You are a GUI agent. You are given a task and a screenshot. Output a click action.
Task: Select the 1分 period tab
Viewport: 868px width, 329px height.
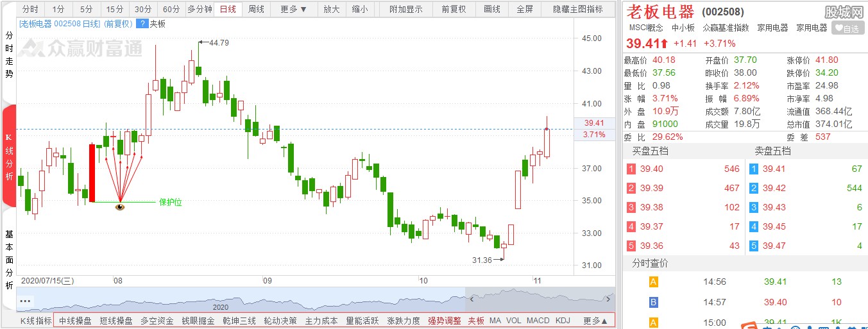58,9
